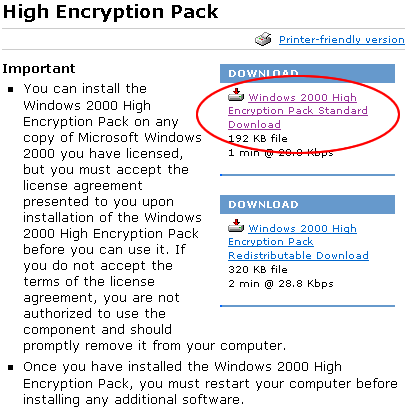411x410 pixels.
Task: Click the '2 min @ 28.8 Kbps' text
Action: (x=281, y=284)
